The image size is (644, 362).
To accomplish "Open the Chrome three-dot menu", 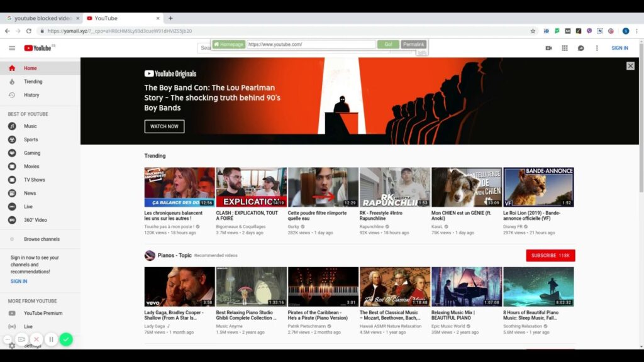I will tap(636, 31).
